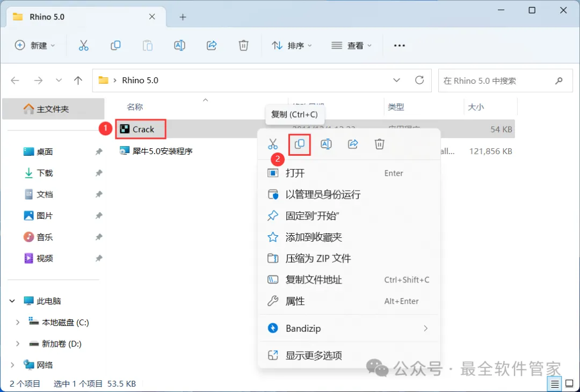Switch to large icons view in the status bar

(570, 384)
